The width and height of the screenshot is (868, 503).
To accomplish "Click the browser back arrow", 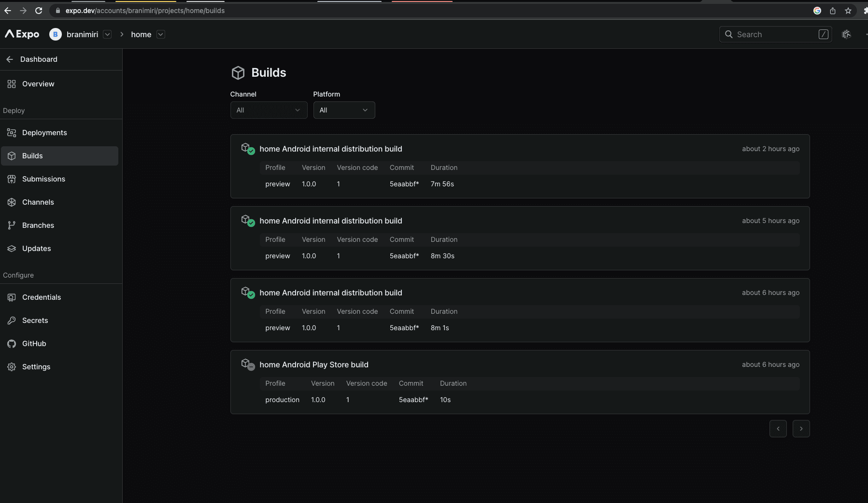I will 8,11.
